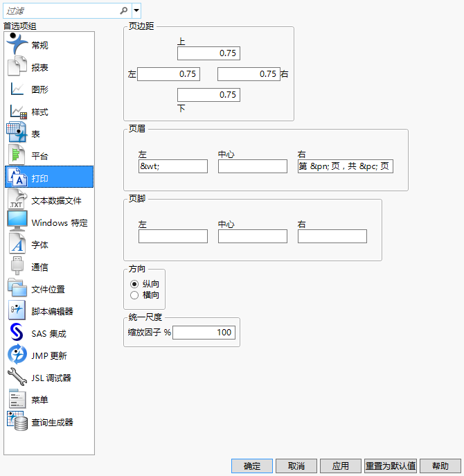Choose 横向 landscape orientation
This screenshot has width=464, height=476.
pyautogui.click(x=134, y=295)
